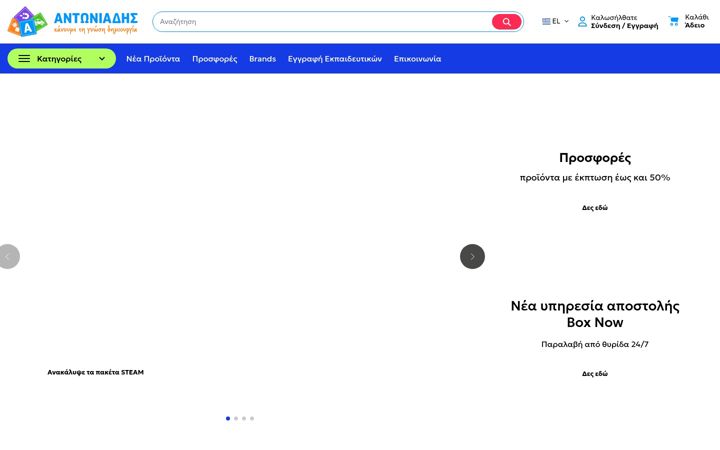
Task: Open the Προσφορές menu item
Action: (214, 59)
